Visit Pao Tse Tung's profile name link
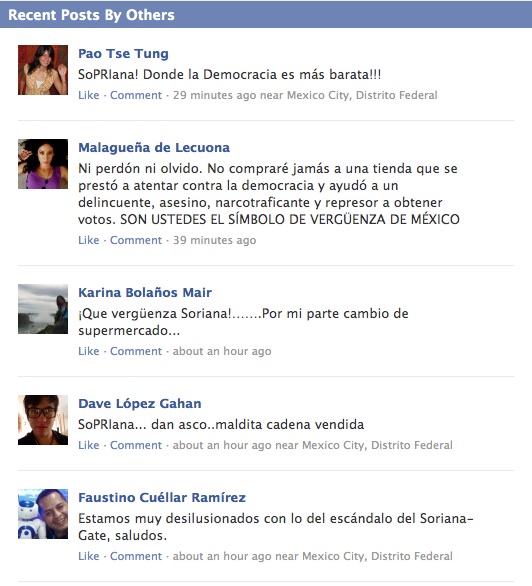532x586 pixels. pyautogui.click(x=123, y=53)
